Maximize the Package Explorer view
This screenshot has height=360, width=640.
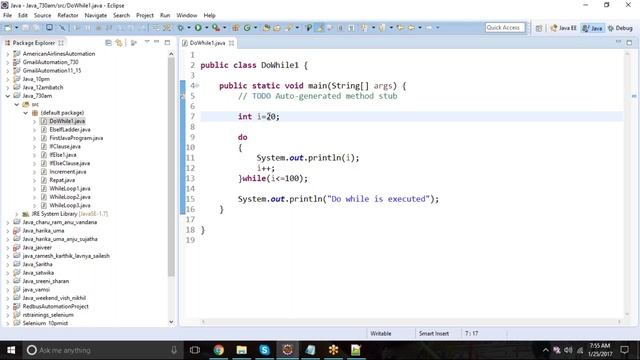pyautogui.click(x=167, y=42)
